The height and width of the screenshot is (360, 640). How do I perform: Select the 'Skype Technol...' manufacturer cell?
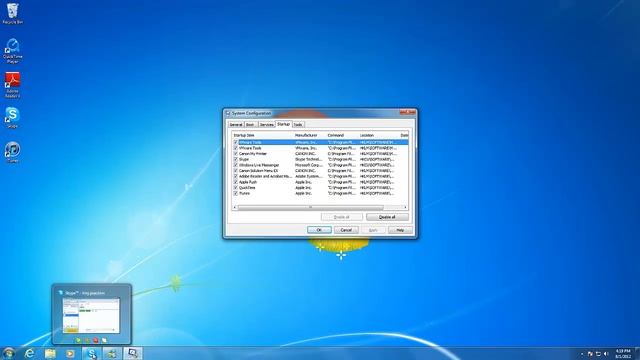pos(308,160)
